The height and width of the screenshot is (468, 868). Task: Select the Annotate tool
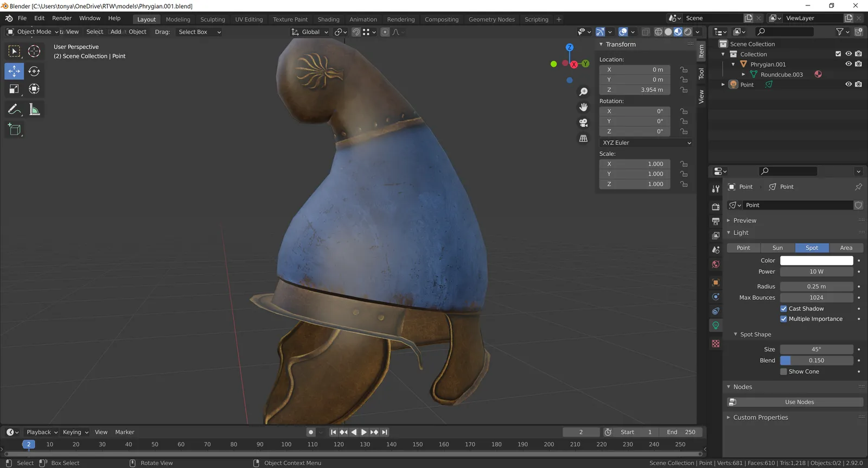pos(14,110)
